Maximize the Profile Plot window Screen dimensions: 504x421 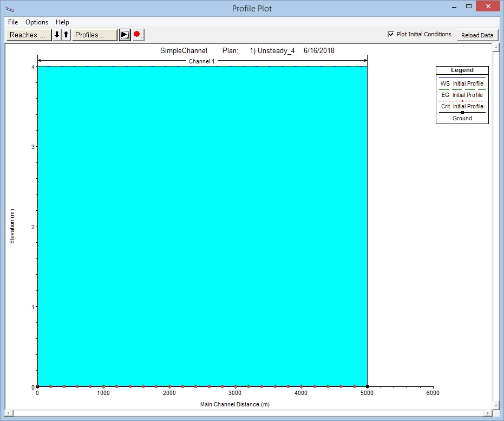point(469,7)
